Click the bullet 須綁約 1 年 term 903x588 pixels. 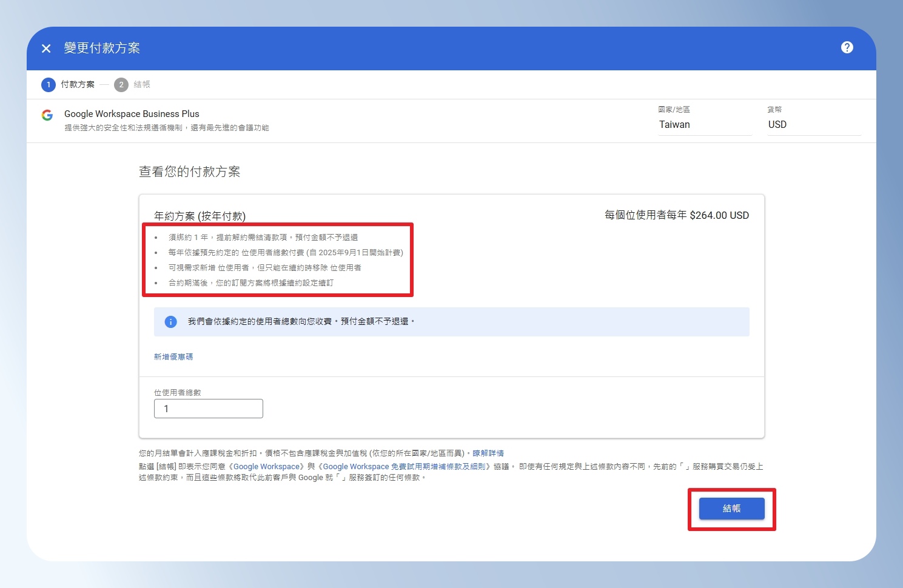(263, 238)
